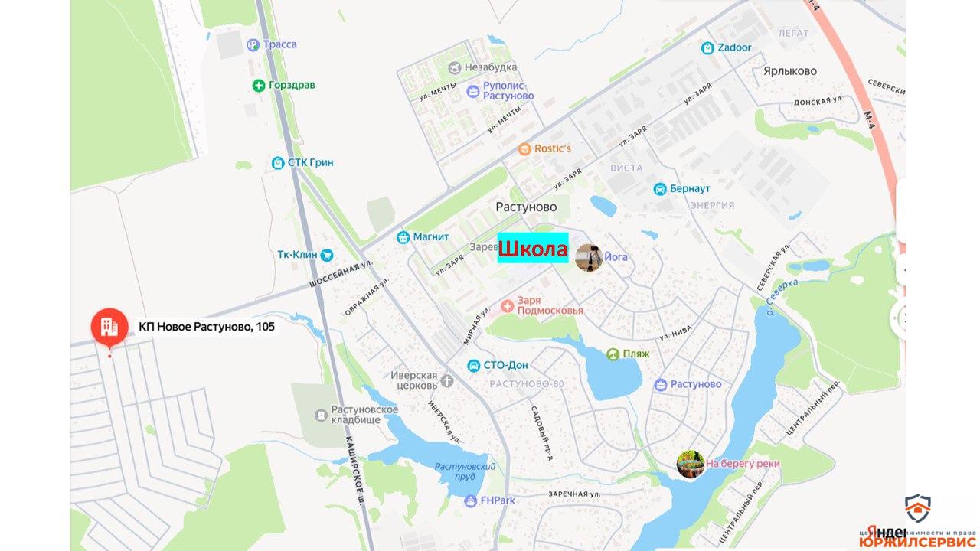Open the Магнит store marker
Viewport: 980px width, 551px height.
point(403,237)
